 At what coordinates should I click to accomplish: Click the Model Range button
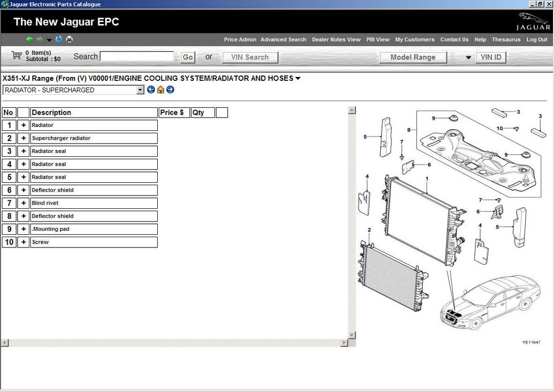click(x=413, y=57)
